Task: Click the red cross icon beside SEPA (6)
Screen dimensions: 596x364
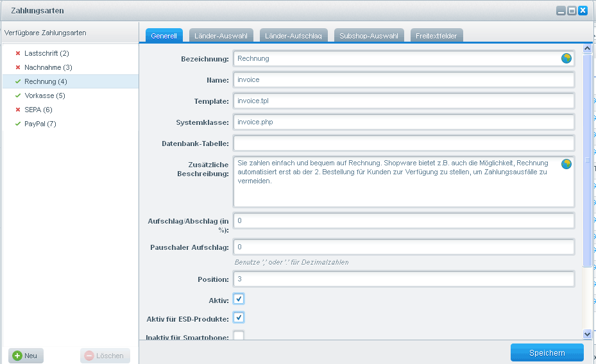Action: point(18,110)
